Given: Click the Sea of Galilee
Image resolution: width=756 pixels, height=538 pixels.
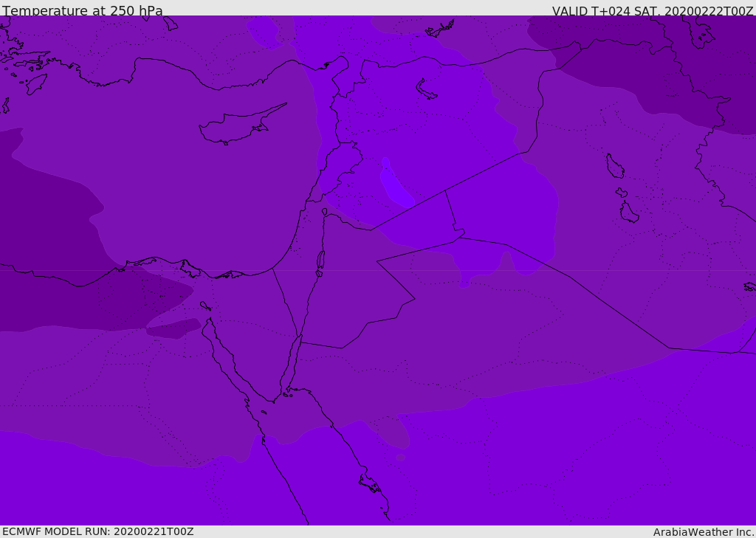Looking at the screenshot, I should [324, 212].
